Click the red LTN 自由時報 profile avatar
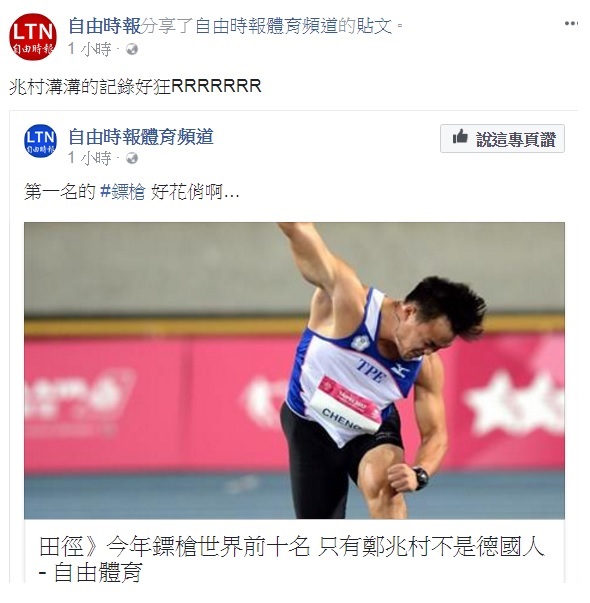This screenshot has width=590, height=603. pyautogui.click(x=33, y=37)
